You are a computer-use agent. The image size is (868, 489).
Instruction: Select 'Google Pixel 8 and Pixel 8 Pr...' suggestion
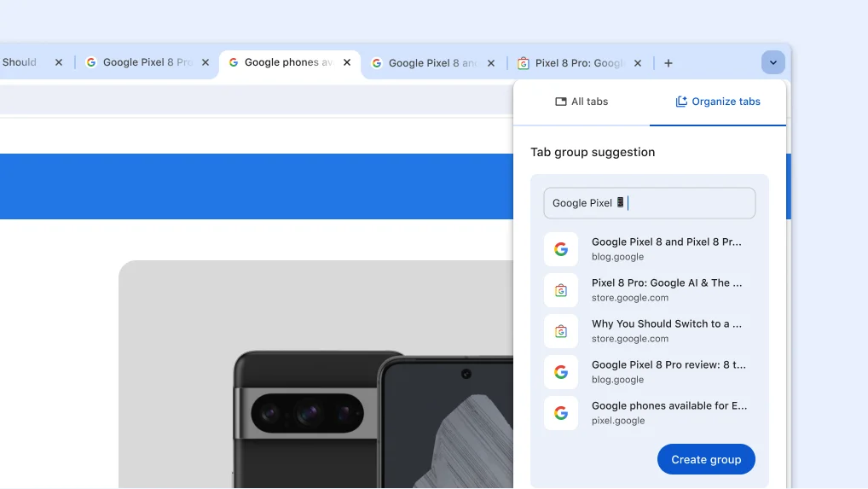(x=650, y=249)
